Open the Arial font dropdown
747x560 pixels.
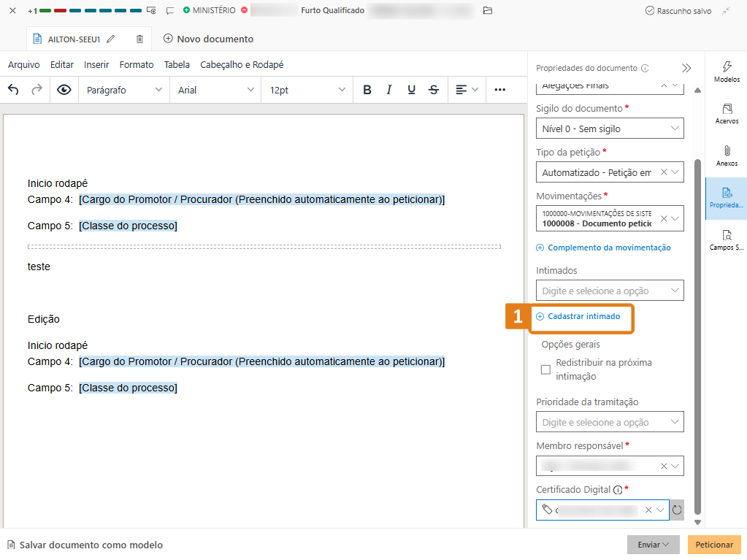click(215, 90)
